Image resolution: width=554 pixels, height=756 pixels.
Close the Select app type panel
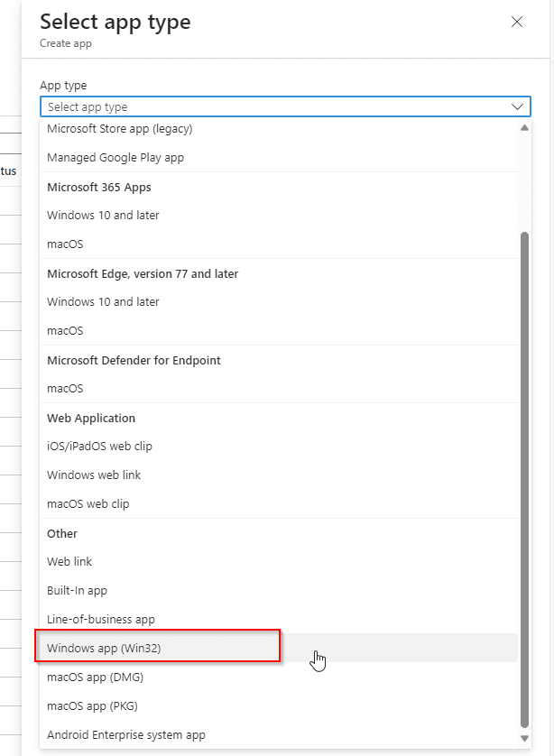click(x=516, y=22)
